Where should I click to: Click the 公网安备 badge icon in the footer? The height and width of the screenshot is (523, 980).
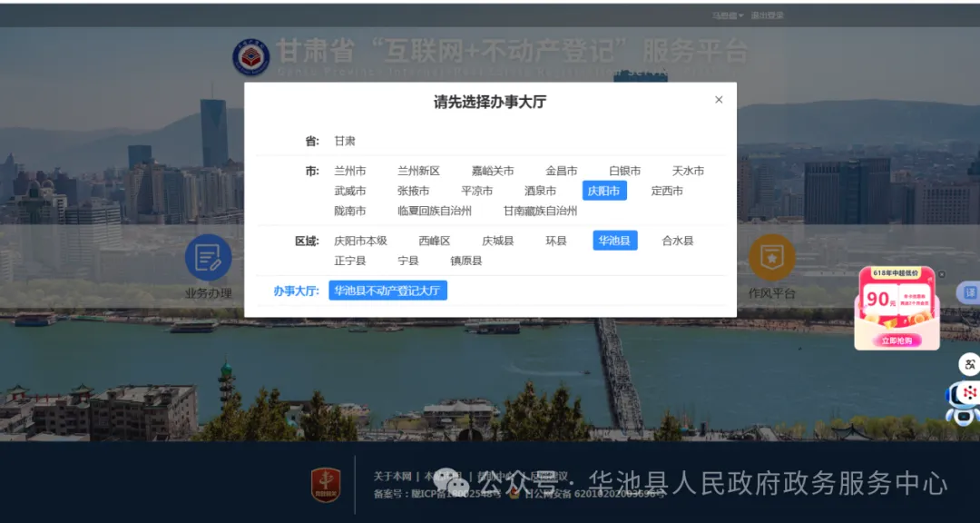tap(514, 494)
